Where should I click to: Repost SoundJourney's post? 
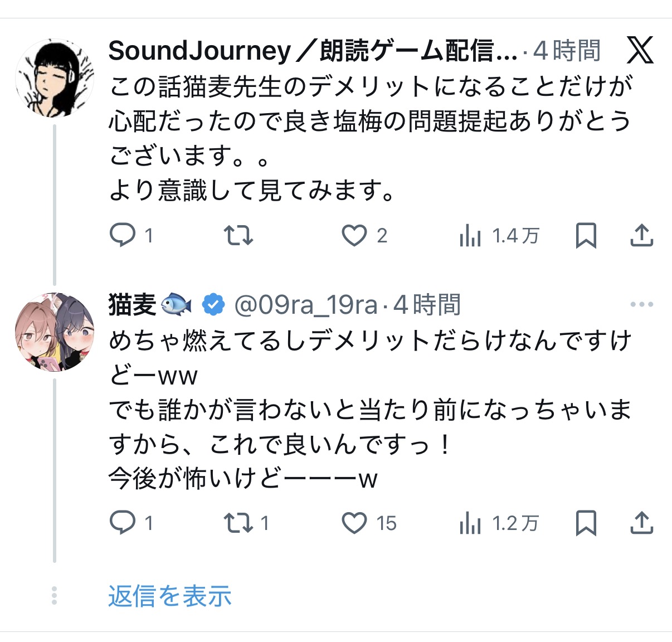pos(238,235)
